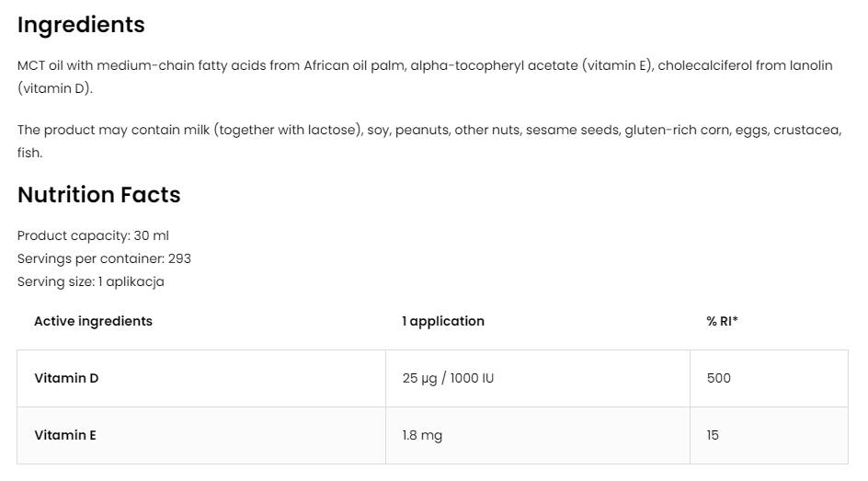
Task: Click "African oil palm" in the ingredients text
Action: tap(356, 65)
